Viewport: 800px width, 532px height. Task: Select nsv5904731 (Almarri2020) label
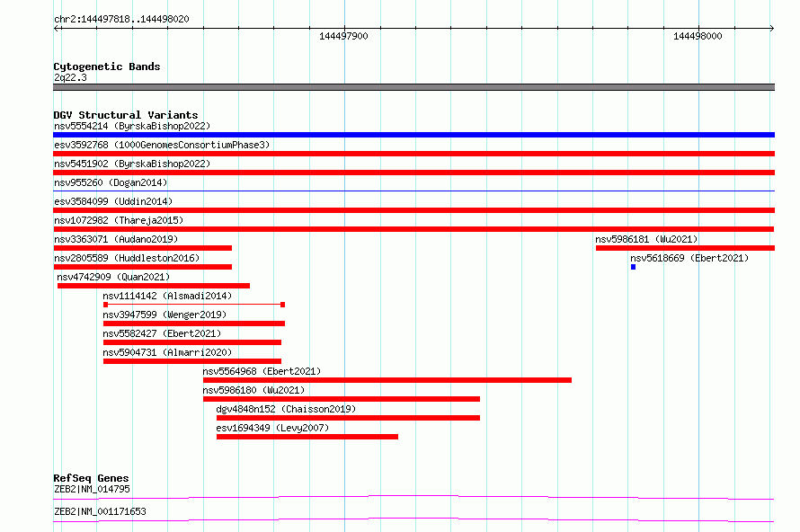(x=167, y=352)
